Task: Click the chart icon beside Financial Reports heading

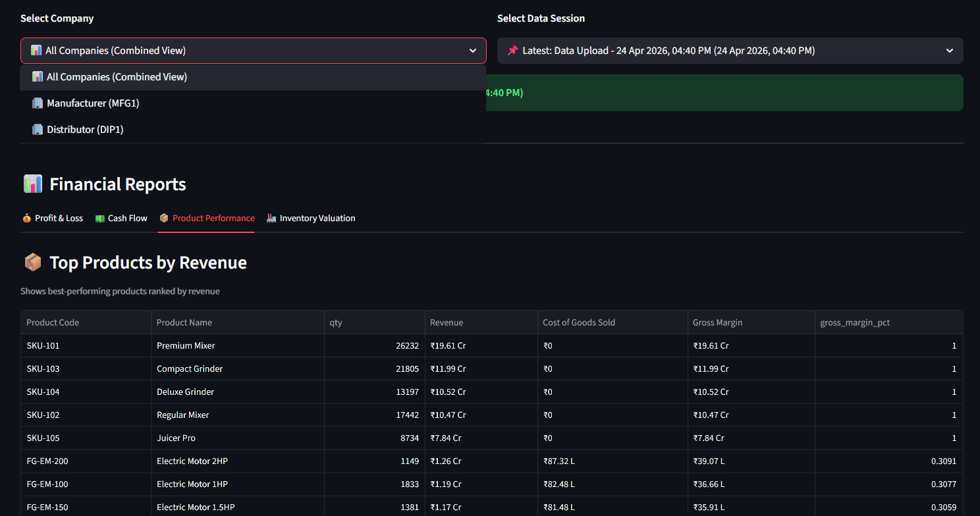Action: pyautogui.click(x=33, y=184)
